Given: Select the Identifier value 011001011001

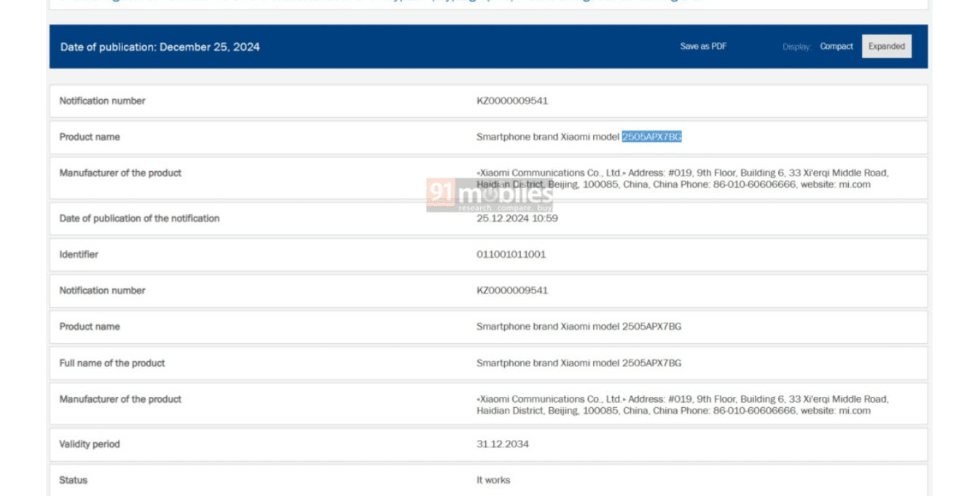Looking at the screenshot, I should 511,254.
